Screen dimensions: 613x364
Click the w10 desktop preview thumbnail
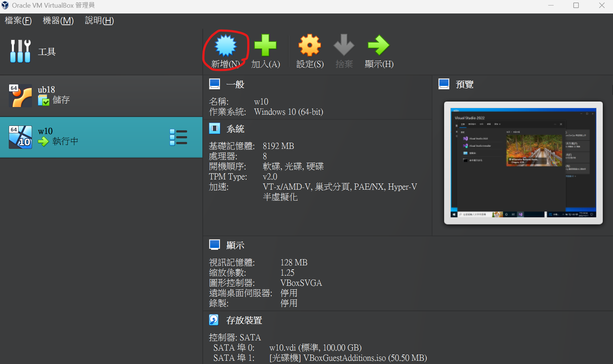(x=523, y=163)
